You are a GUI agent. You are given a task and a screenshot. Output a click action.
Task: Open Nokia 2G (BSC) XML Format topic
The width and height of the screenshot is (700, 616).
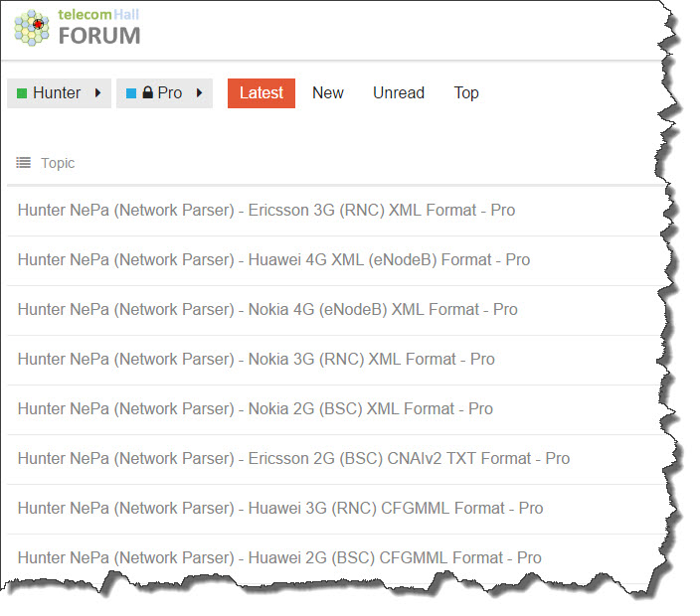(255, 408)
